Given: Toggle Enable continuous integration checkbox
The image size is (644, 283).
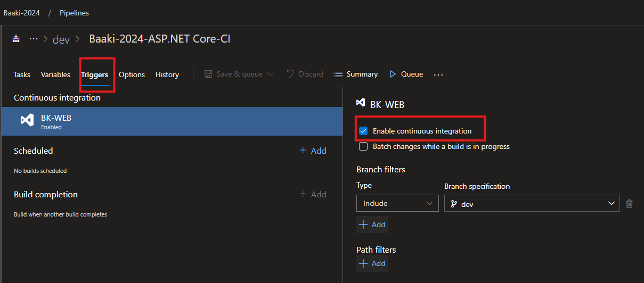Looking at the screenshot, I should (x=363, y=131).
